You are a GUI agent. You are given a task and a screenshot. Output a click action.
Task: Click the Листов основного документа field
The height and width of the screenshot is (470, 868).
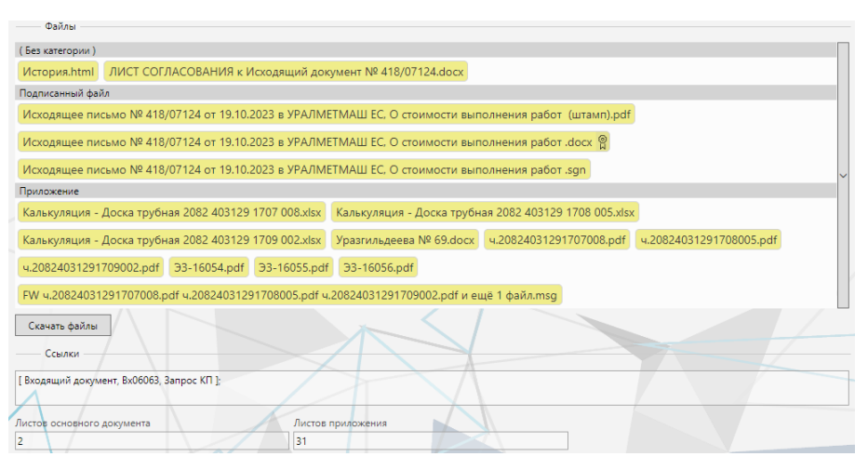152,441
